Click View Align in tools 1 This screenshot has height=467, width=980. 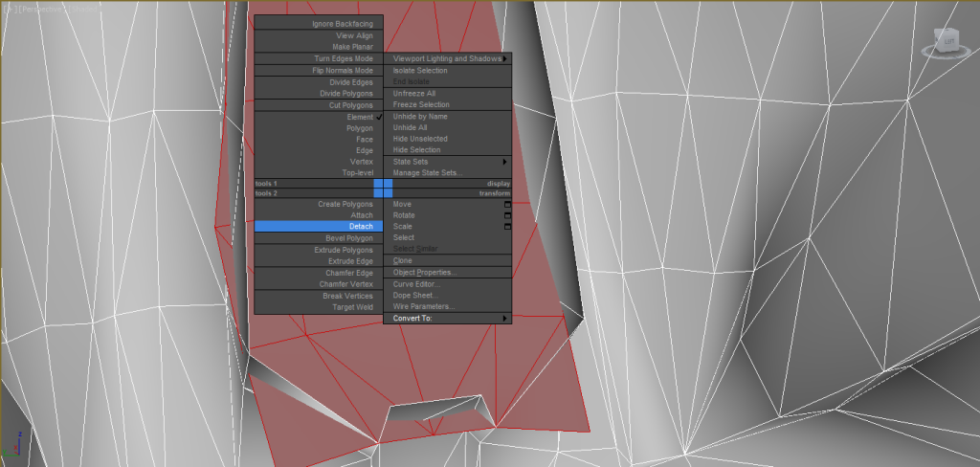pos(319,35)
